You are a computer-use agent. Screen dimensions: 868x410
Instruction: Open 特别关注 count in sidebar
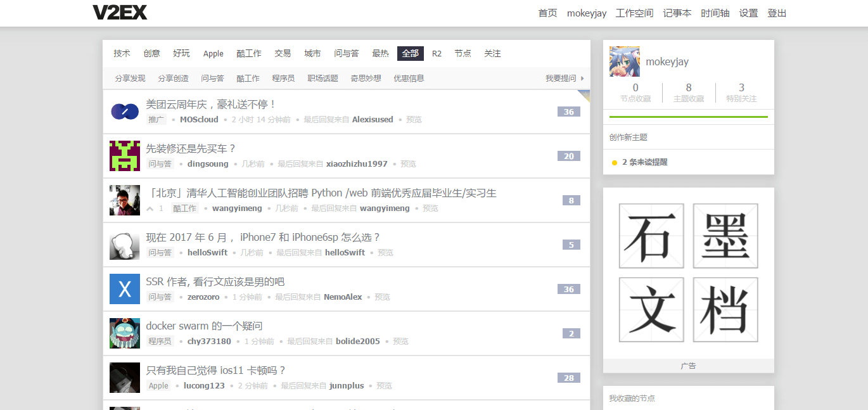pos(741,93)
